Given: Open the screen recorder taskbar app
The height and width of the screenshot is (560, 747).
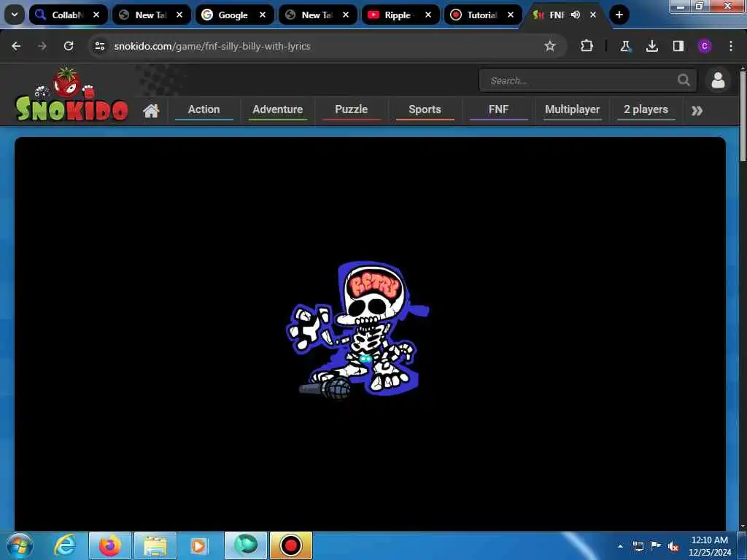Looking at the screenshot, I should [290, 545].
